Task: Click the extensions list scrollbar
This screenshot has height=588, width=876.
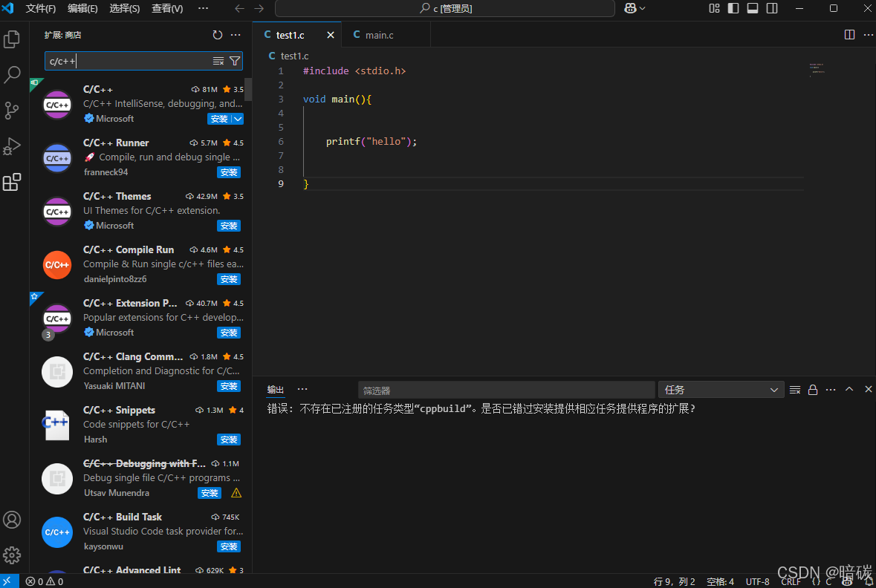Action: [x=248, y=89]
